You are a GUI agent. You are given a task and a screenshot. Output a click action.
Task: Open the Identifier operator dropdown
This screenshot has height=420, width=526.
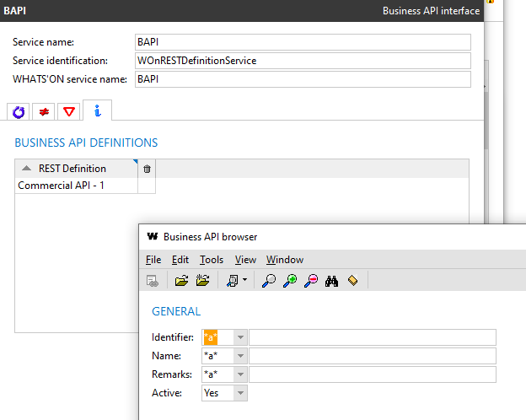(x=240, y=337)
